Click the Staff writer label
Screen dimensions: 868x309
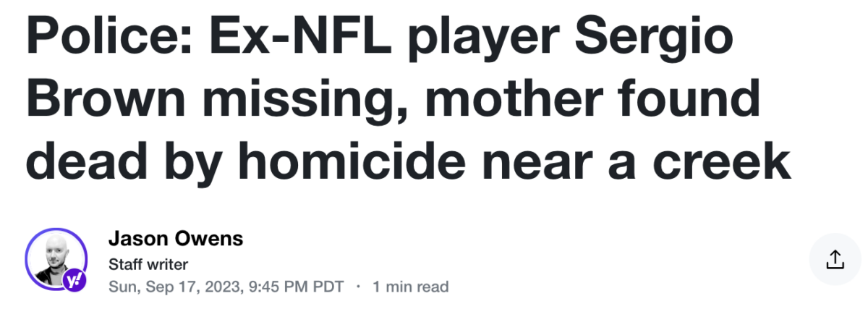point(148,264)
